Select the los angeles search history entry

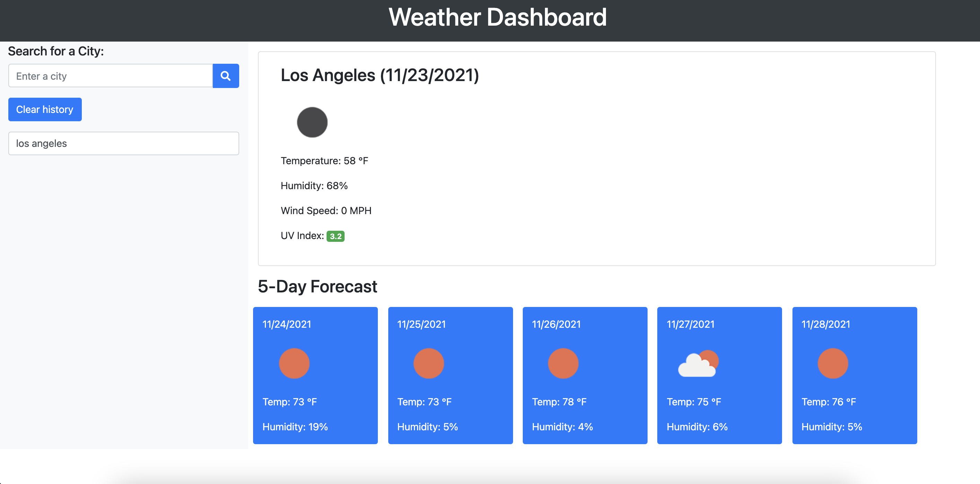point(123,143)
